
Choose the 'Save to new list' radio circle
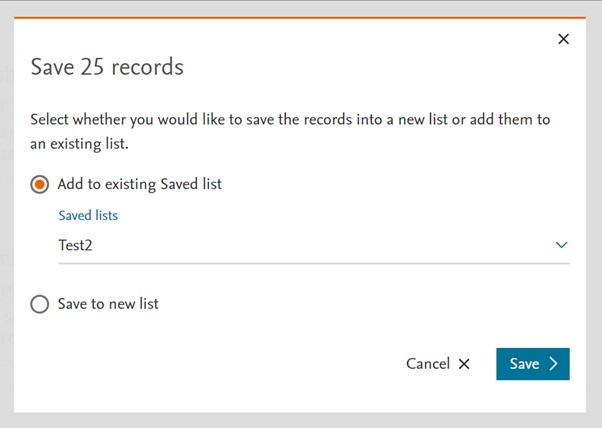40,304
